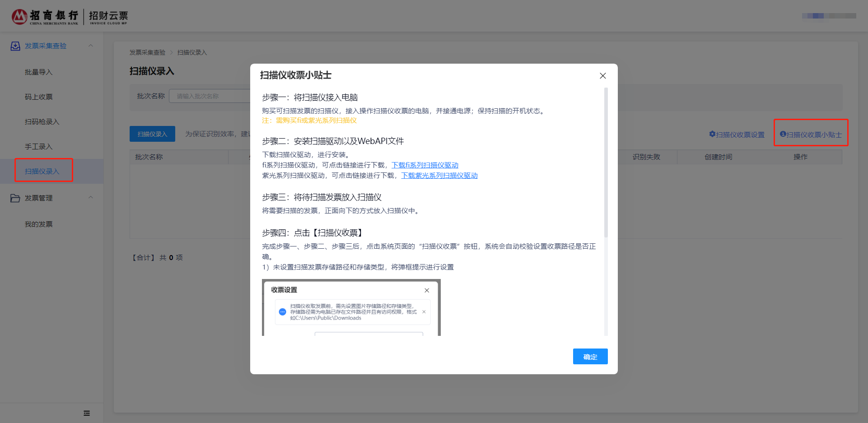
Task: Collapse the 发票采集查验 menu chevron
Action: (91, 46)
